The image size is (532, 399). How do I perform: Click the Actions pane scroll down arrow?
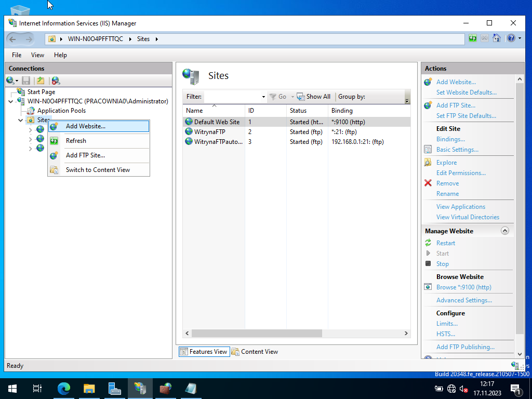pos(520,354)
